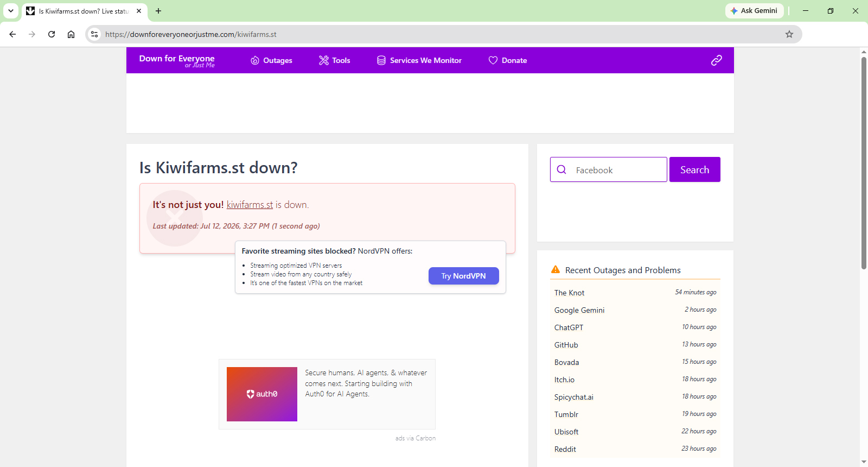This screenshot has width=868, height=467.
Task: Click 'Recent Outages and Problems' heading
Action: [x=623, y=270]
